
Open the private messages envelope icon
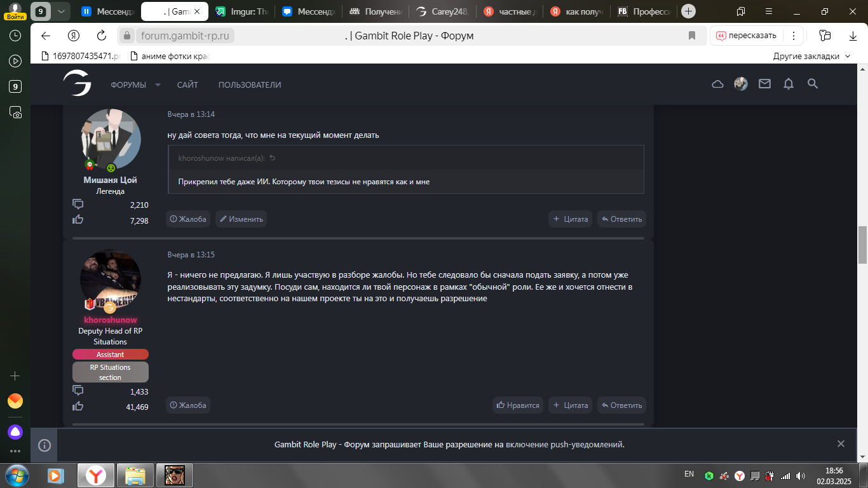click(x=764, y=84)
